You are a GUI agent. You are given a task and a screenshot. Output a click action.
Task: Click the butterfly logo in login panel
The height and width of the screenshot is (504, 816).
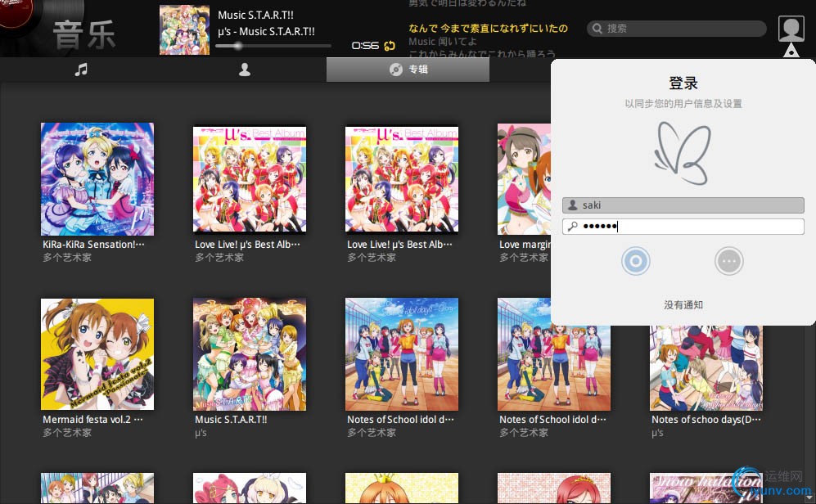(x=683, y=154)
